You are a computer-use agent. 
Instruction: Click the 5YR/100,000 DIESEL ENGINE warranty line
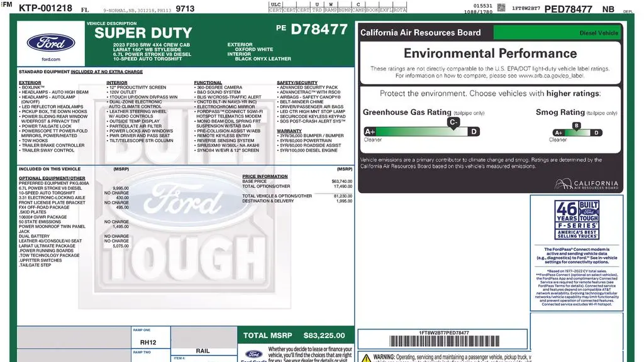307,151
